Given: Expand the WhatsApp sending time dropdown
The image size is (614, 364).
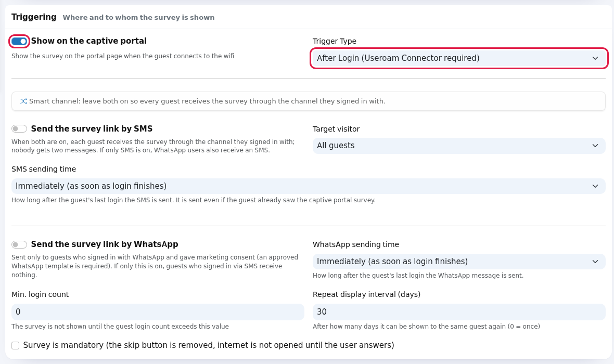Looking at the screenshot, I should pyautogui.click(x=459, y=262).
